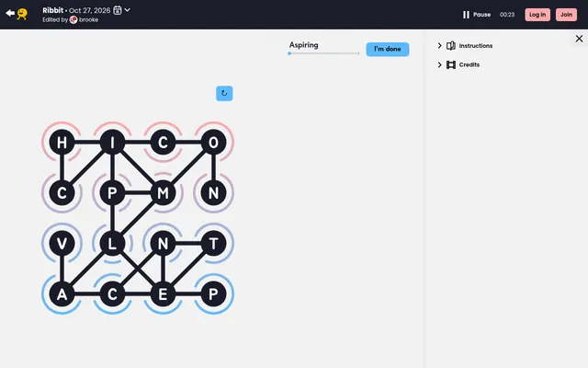Screen dimensions: 588x368
Task: Select the letter M node
Action: tap(163, 193)
